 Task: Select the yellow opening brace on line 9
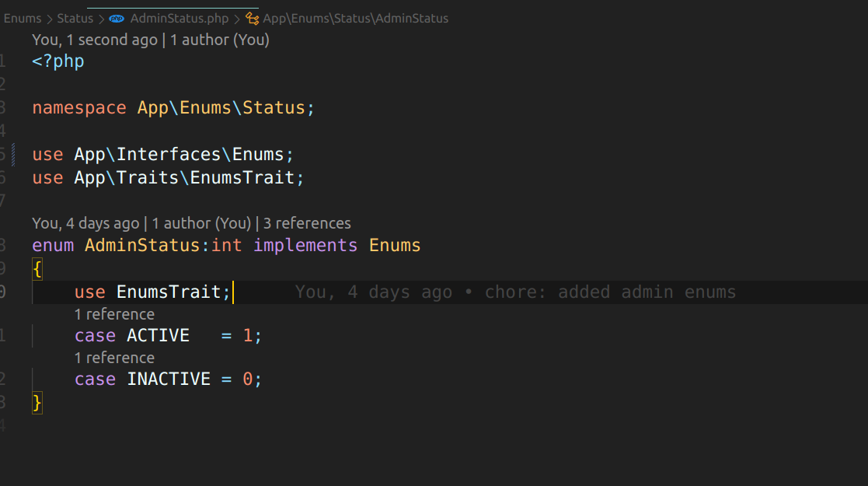click(36, 268)
